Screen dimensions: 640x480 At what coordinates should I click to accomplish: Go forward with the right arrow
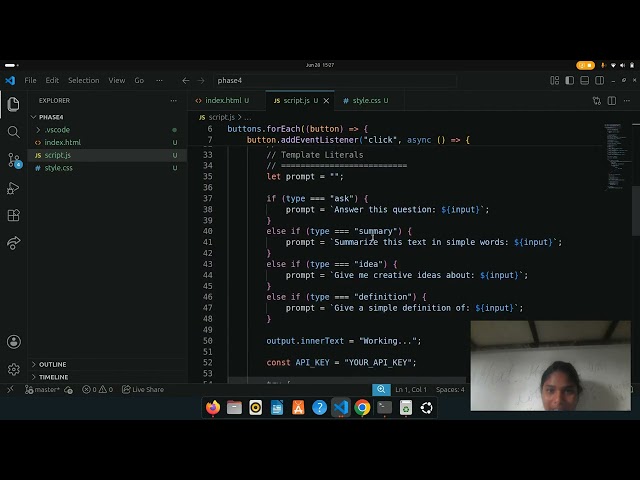click(x=201, y=80)
